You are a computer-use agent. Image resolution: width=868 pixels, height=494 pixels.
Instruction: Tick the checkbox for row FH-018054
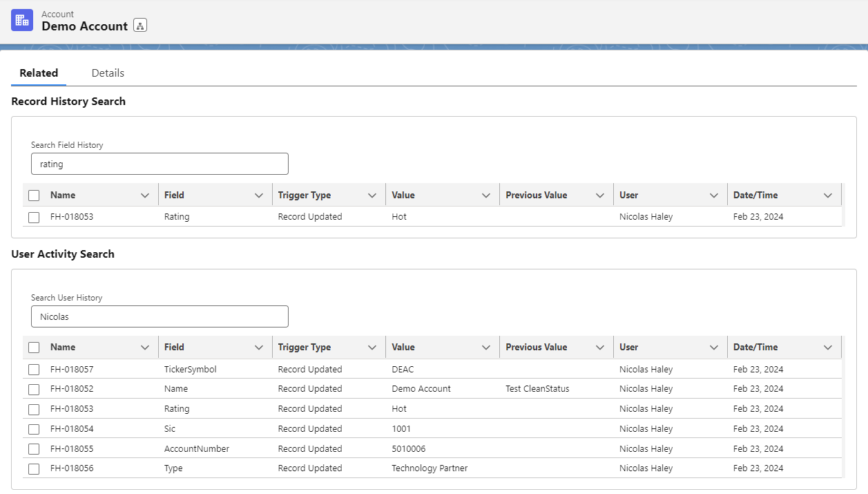tap(34, 429)
